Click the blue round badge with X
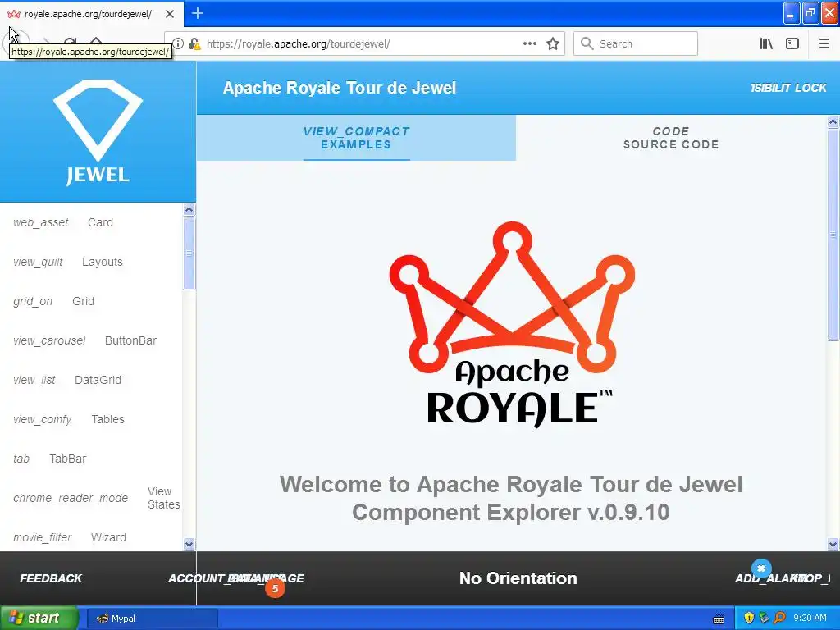 pyautogui.click(x=761, y=568)
